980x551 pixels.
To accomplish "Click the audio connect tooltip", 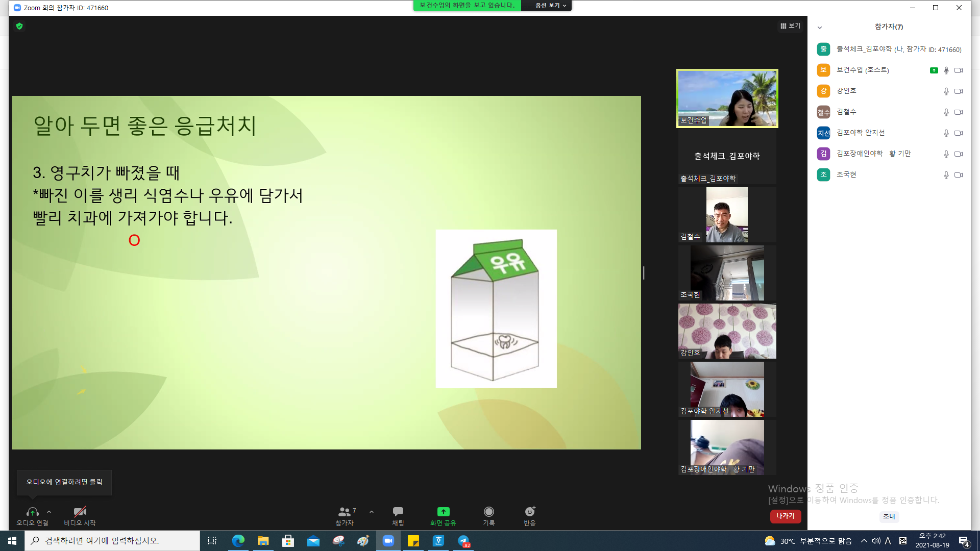I will coord(64,482).
